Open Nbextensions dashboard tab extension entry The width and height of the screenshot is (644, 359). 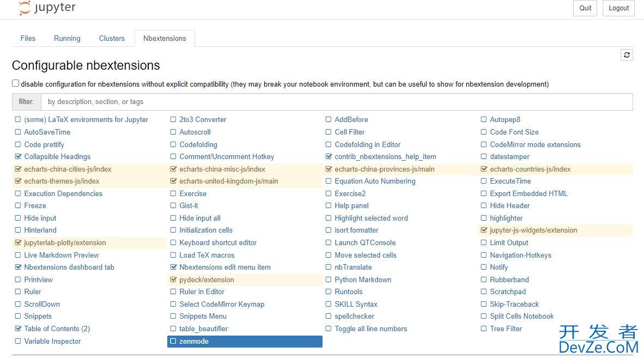(69, 267)
